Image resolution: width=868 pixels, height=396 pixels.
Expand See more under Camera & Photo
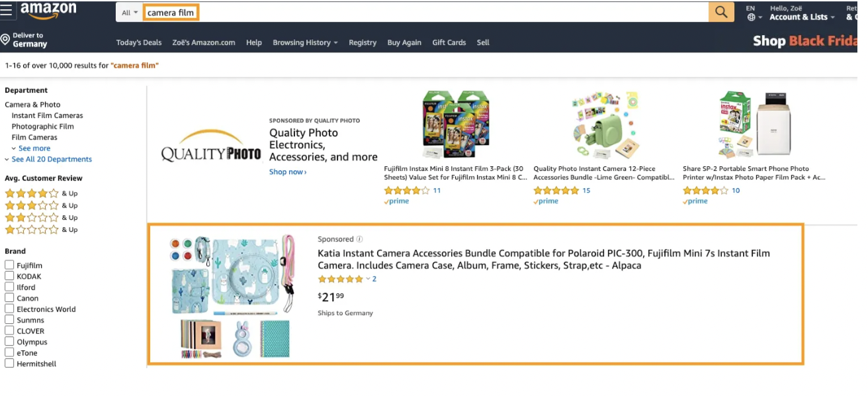click(x=34, y=148)
